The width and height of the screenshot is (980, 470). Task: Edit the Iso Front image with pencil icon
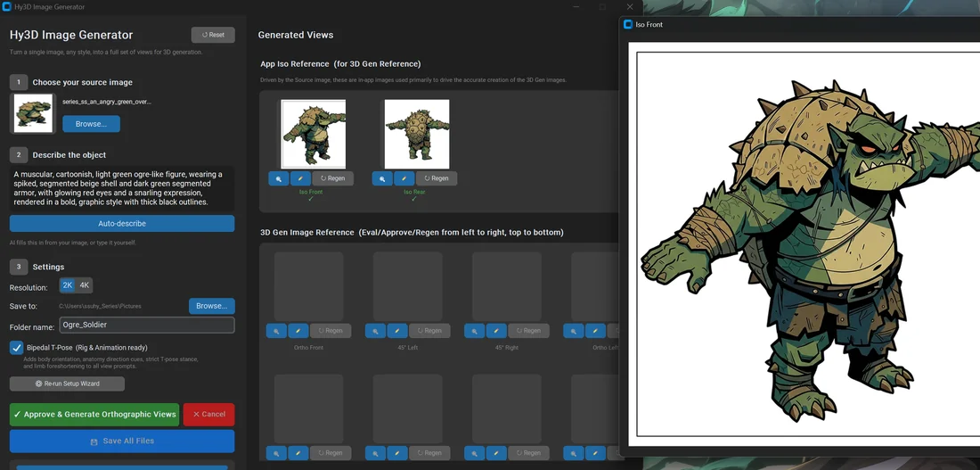[300, 178]
